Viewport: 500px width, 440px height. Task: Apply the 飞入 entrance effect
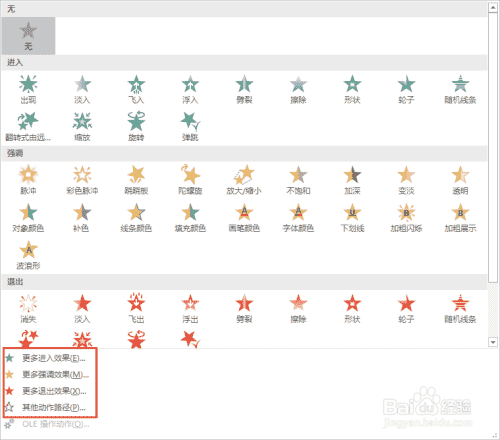coord(136,89)
